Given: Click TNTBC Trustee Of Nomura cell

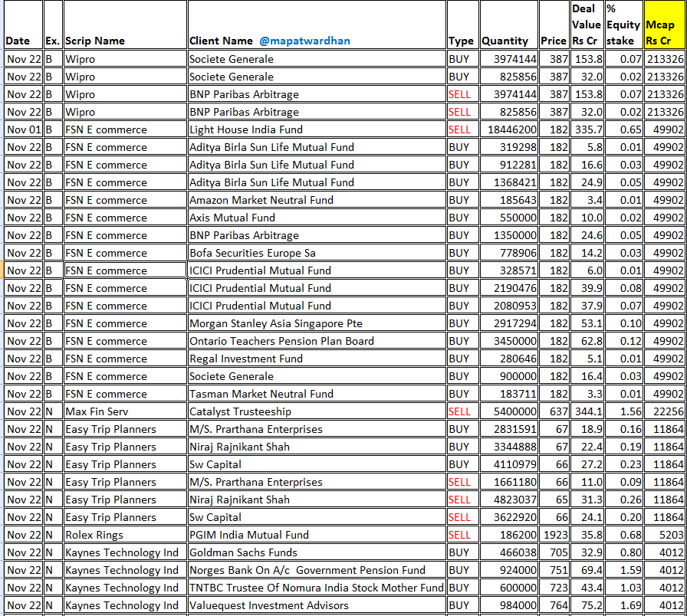Looking at the screenshot, I should [x=317, y=588].
